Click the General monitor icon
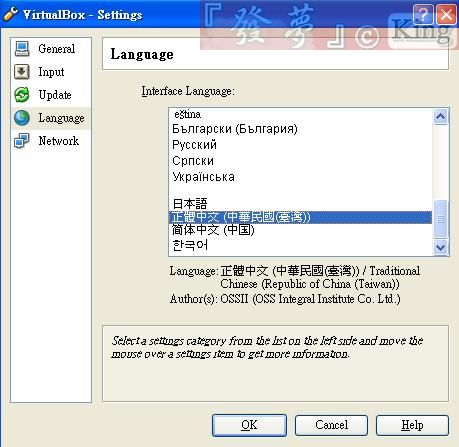Image resolution: width=459 pixels, height=447 pixels. [x=22, y=49]
